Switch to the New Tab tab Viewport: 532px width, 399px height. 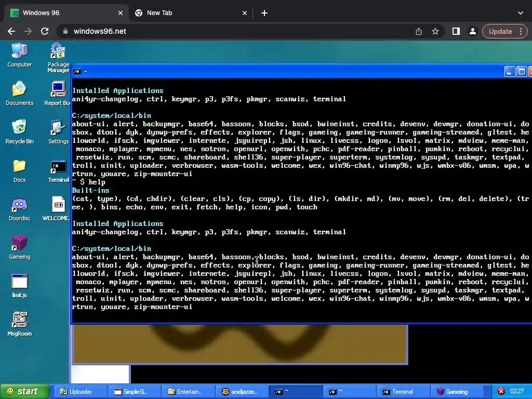[190, 13]
